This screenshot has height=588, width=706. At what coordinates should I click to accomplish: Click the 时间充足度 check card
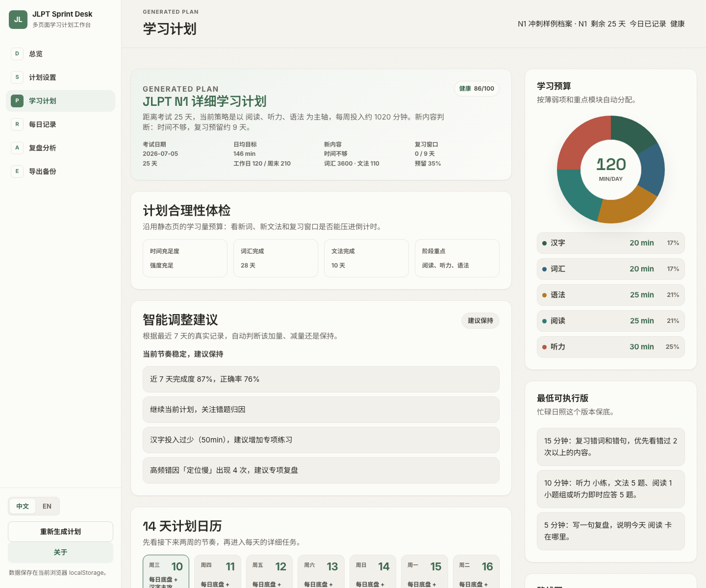click(185, 258)
